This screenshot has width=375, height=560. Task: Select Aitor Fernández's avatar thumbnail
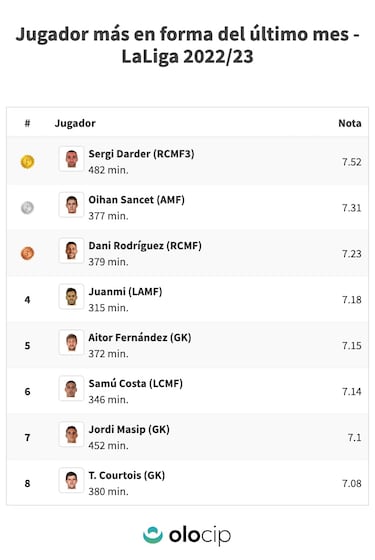pyautogui.click(x=71, y=342)
